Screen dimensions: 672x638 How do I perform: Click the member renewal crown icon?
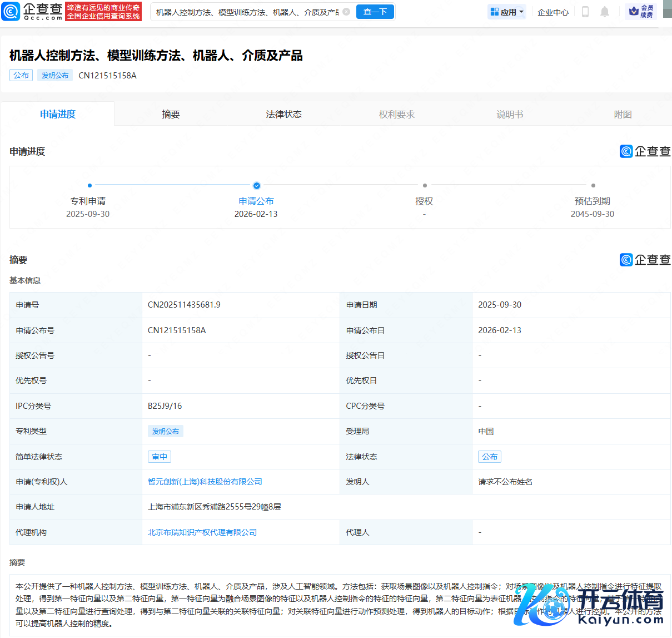pyautogui.click(x=634, y=12)
